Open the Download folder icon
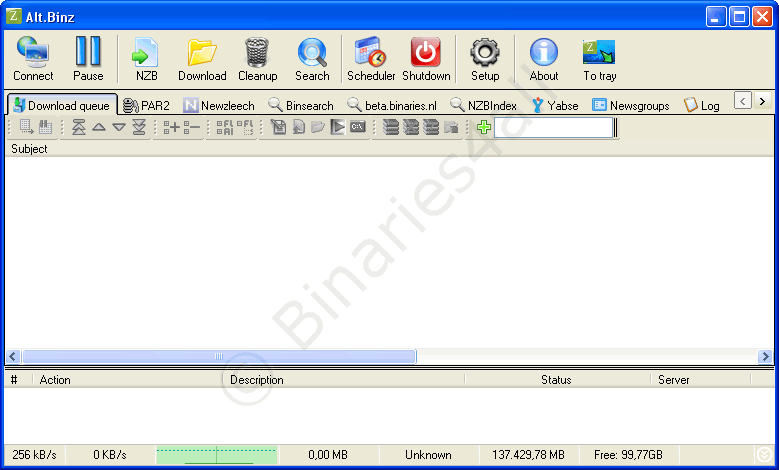 coord(202,52)
